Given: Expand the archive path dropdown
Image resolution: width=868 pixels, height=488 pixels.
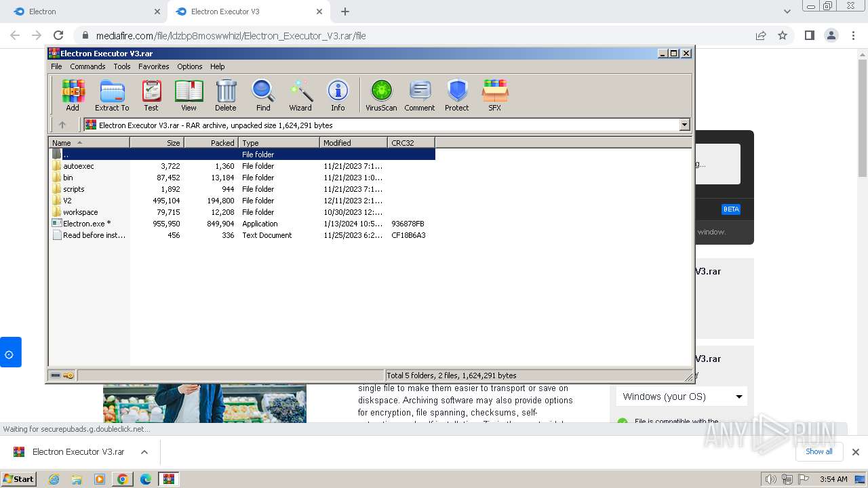Looking at the screenshot, I should (684, 125).
